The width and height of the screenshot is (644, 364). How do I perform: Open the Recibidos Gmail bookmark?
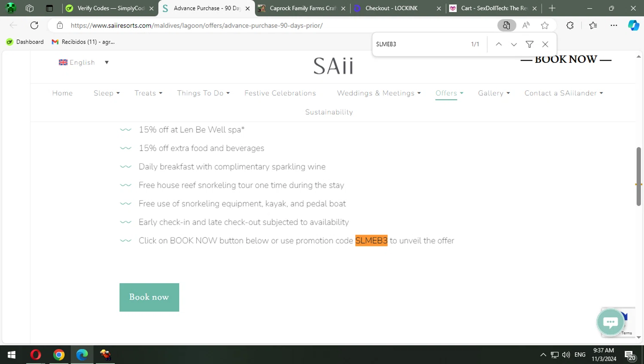[x=83, y=42]
